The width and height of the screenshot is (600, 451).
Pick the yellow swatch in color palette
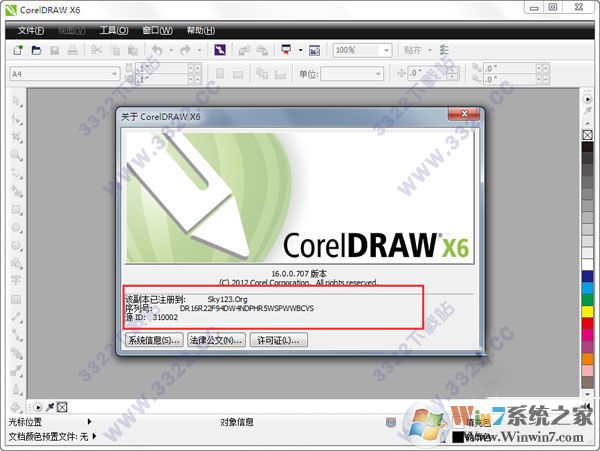(587, 311)
